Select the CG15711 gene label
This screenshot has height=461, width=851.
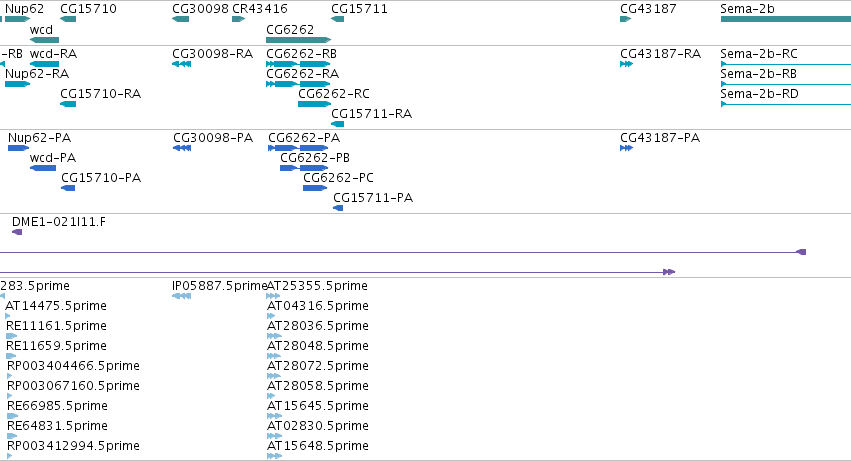click(359, 9)
